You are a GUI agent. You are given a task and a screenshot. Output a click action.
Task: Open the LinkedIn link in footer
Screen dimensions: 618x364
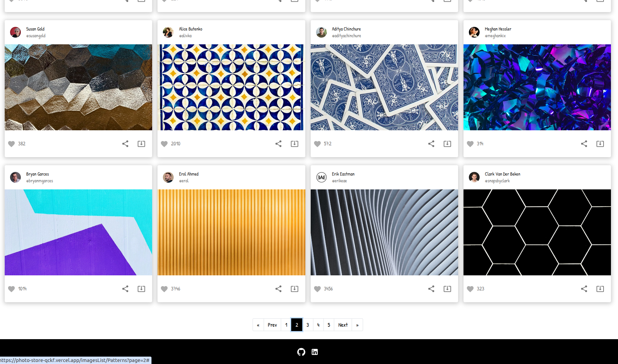click(x=315, y=352)
